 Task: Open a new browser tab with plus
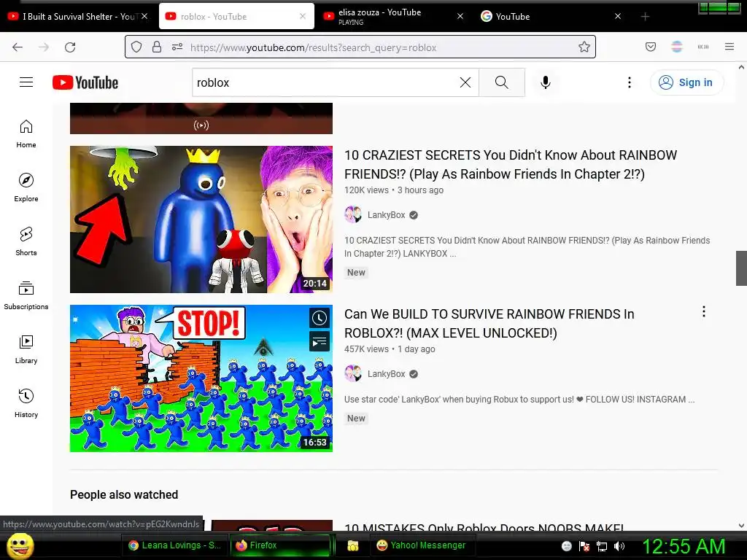point(645,17)
